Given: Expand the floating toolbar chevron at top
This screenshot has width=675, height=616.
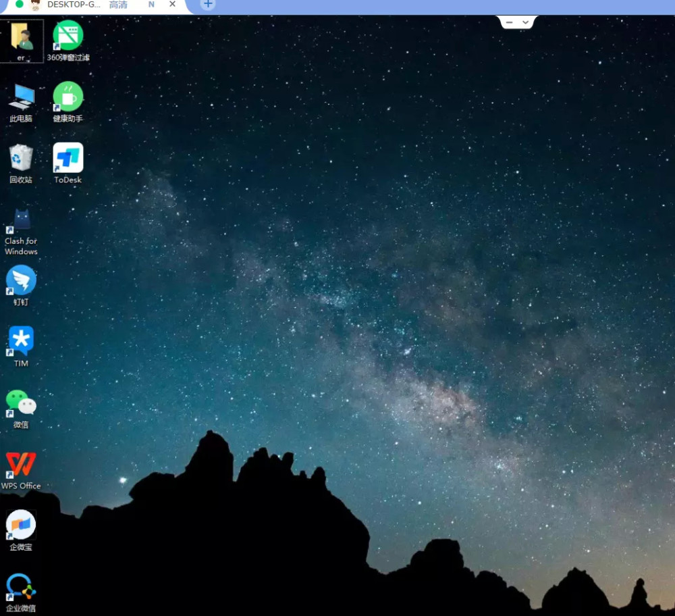Looking at the screenshot, I should [x=526, y=22].
